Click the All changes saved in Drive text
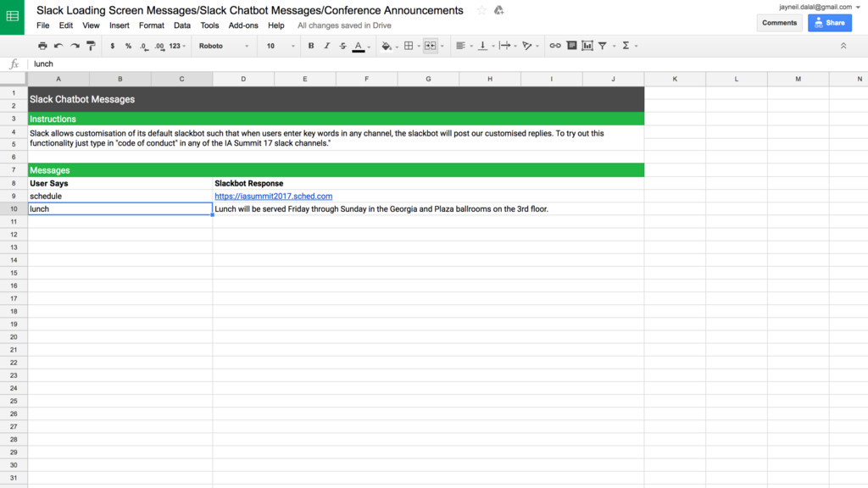868x488 pixels. (x=344, y=25)
